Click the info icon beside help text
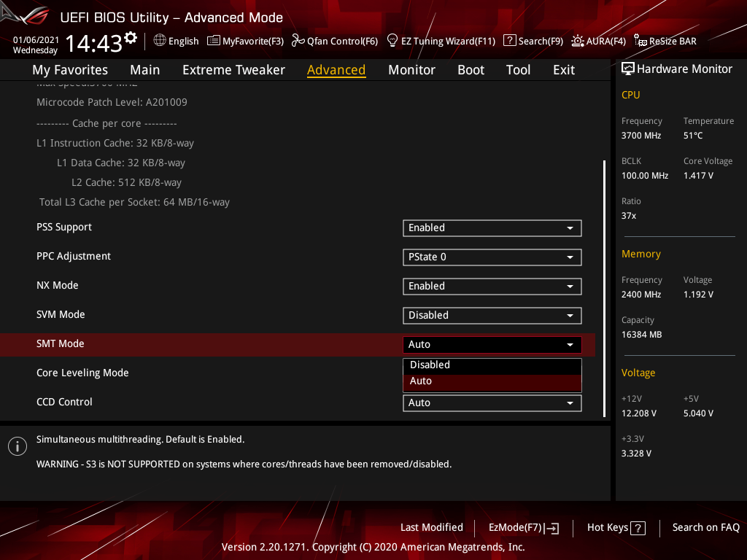 pyautogui.click(x=18, y=446)
